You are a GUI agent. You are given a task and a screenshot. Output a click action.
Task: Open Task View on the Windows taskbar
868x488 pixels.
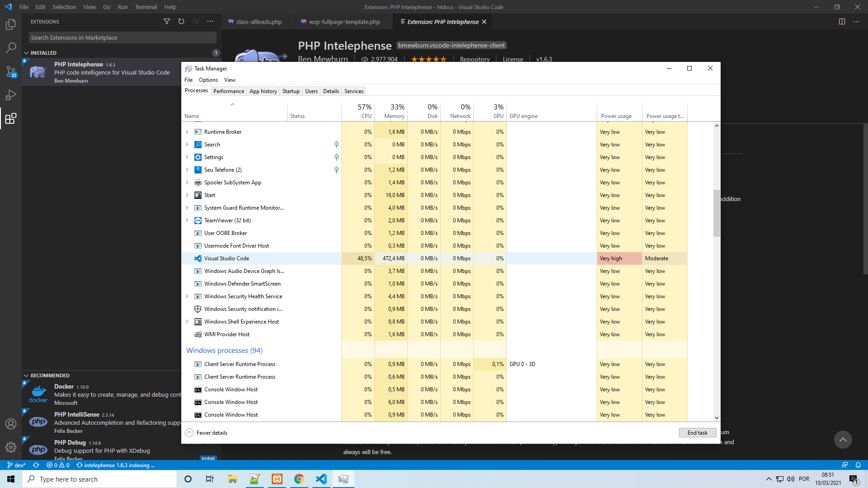pyautogui.click(x=210, y=479)
